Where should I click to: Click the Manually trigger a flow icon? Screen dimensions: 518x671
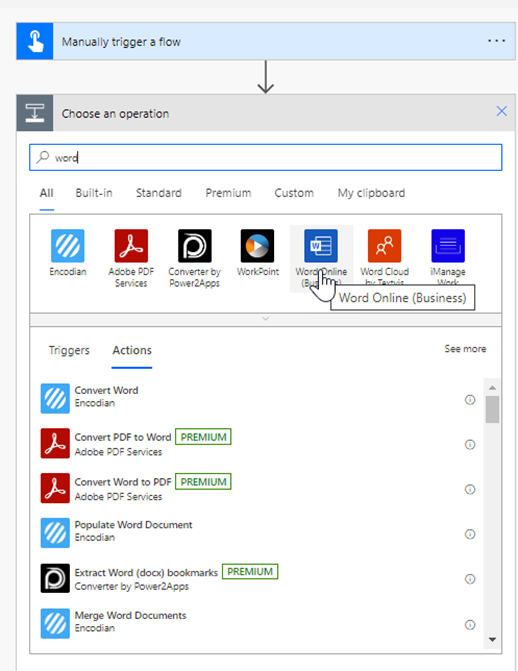[35, 42]
